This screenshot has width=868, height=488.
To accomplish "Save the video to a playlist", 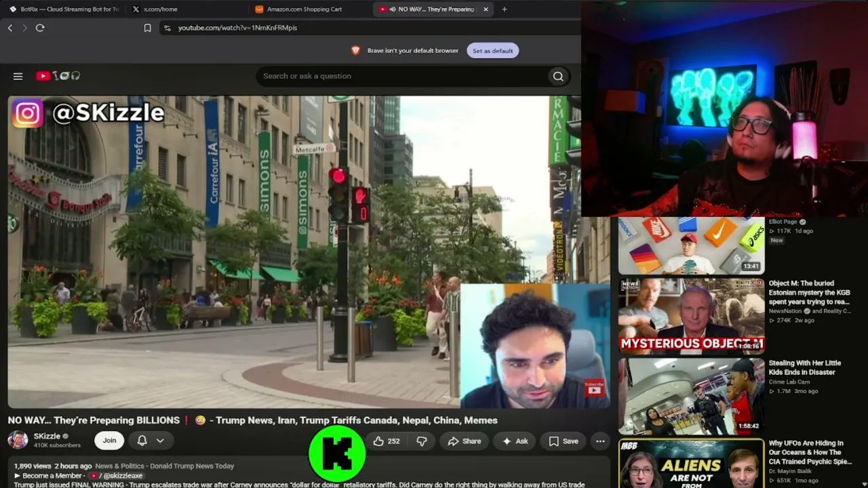I will [x=564, y=441].
